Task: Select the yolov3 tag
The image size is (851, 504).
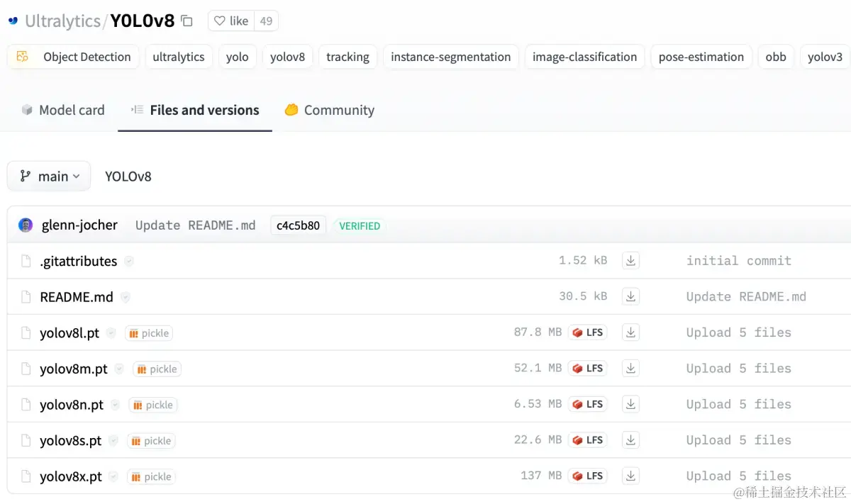Action: click(x=825, y=57)
